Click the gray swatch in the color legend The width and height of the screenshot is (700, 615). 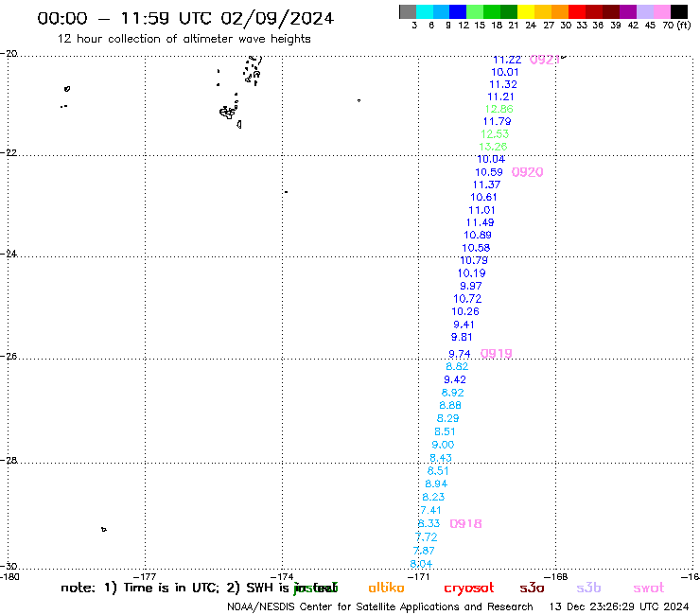tap(408, 11)
